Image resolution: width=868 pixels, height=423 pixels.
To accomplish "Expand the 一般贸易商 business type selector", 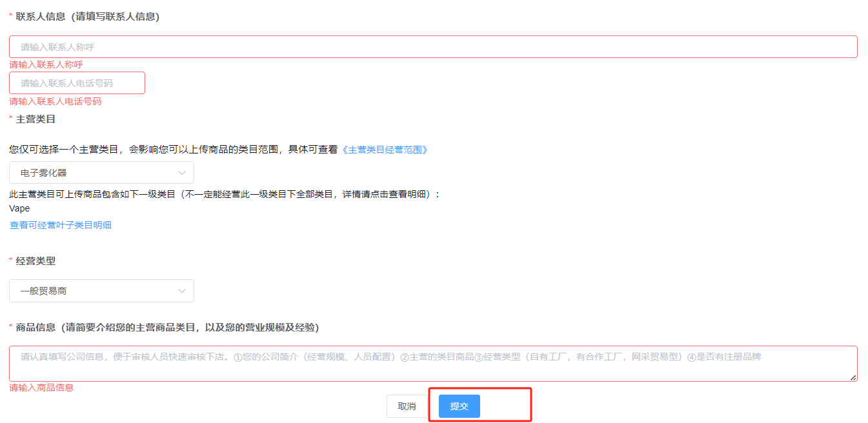I will click(x=97, y=291).
